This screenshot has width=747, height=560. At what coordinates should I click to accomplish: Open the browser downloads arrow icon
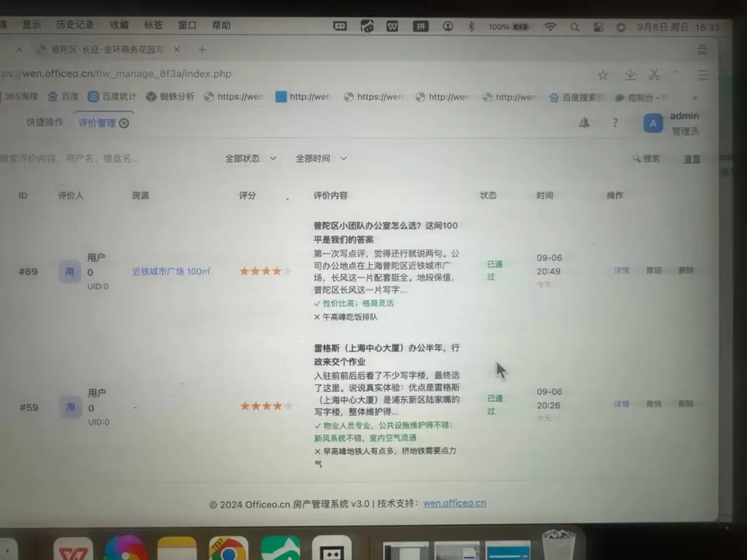pos(630,75)
